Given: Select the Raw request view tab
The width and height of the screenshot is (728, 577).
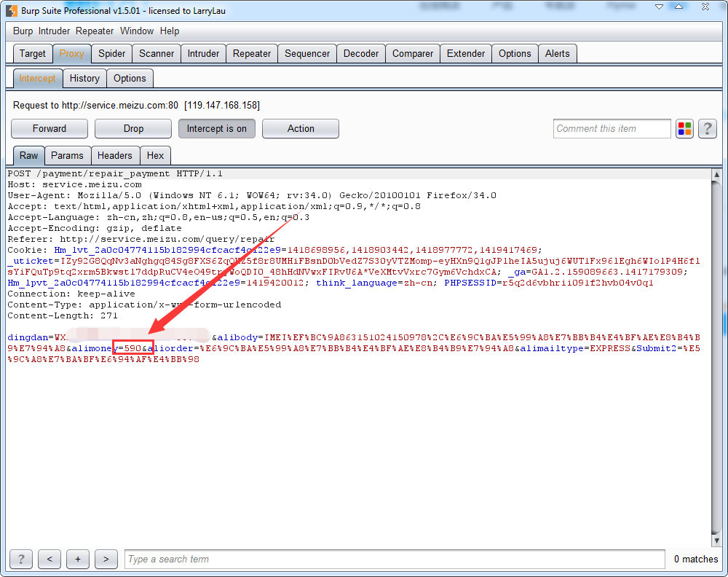Looking at the screenshot, I should [29, 155].
